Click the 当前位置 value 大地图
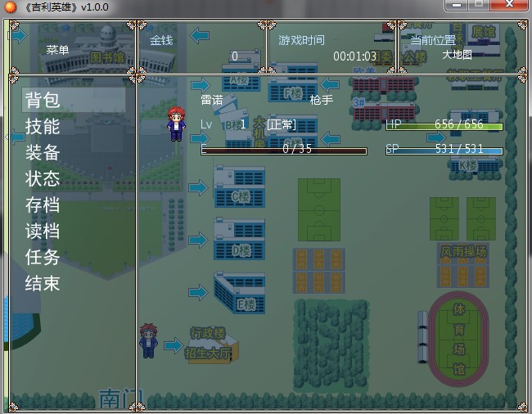 (457, 55)
